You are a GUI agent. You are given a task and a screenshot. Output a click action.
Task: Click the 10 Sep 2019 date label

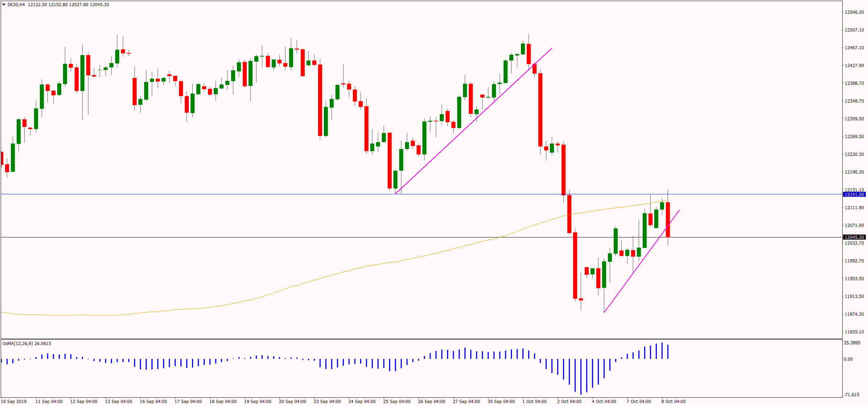coord(14,402)
